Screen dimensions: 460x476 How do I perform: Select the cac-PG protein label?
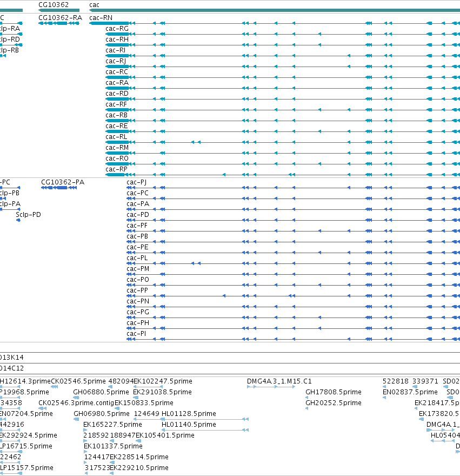138,313
